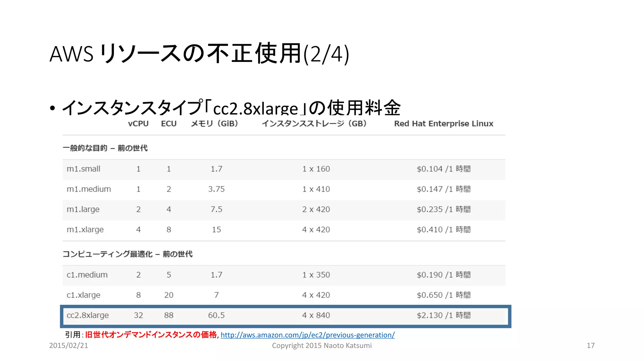Viewport: 644px width, 362px height.
Task: Open the aws.amazon.com previous-generation link
Action: pos(308,335)
